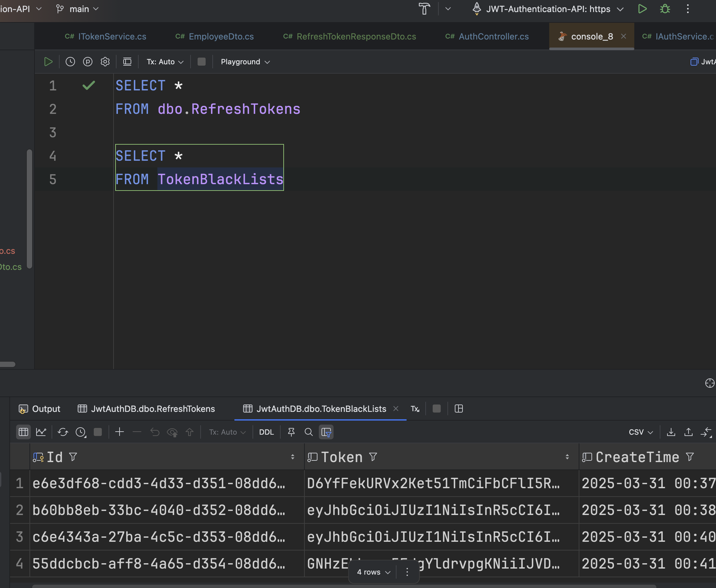Pin the TokenBlackLists result tab
The height and width of the screenshot is (588, 716).
[291, 432]
